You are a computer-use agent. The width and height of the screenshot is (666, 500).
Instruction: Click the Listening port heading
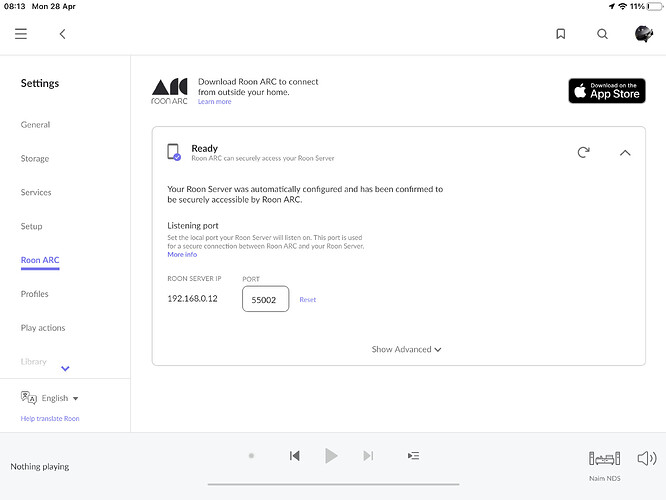tap(193, 226)
